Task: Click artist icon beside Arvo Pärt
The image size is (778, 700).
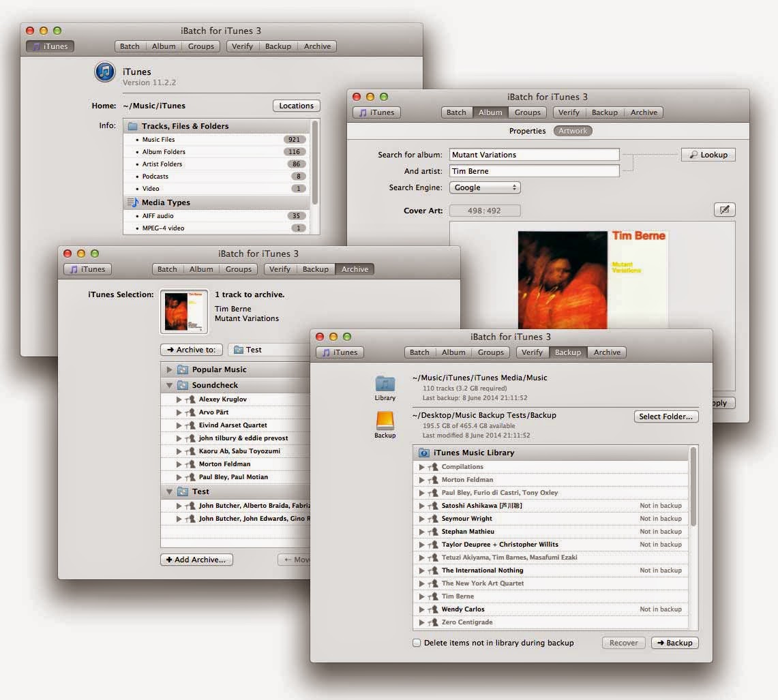Action: pos(190,412)
